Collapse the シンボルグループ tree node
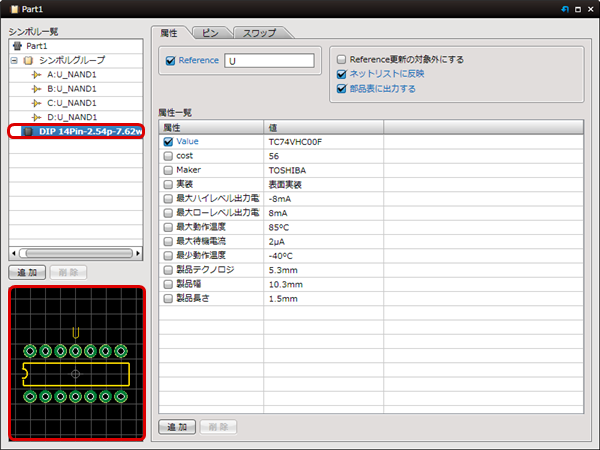The width and height of the screenshot is (600, 450). [x=14, y=60]
